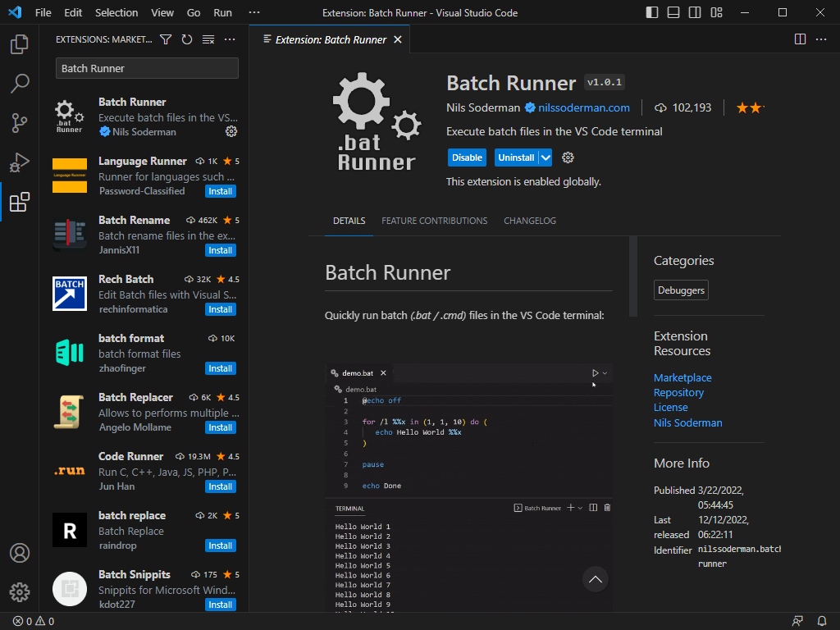This screenshot has height=630, width=840.
Task: Click the large Batch Runner extension logo
Action: [377, 121]
